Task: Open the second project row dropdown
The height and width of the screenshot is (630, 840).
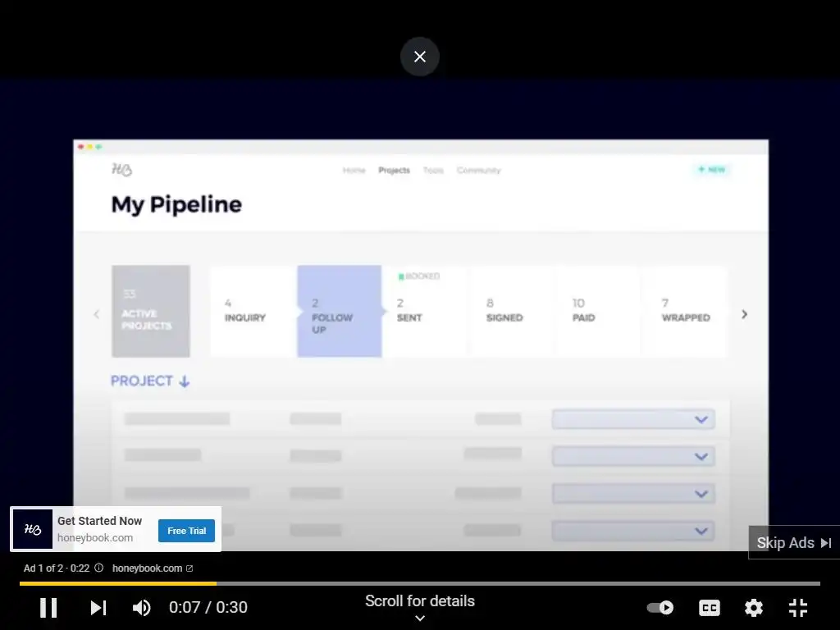Action: pyautogui.click(x=633, y=456)
